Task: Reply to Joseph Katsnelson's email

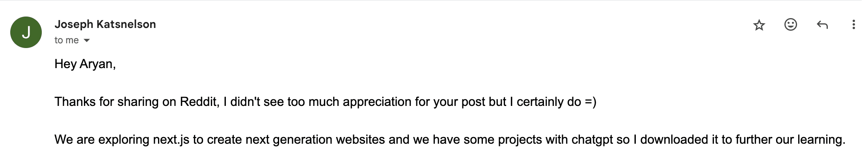Action: (822, 25)
